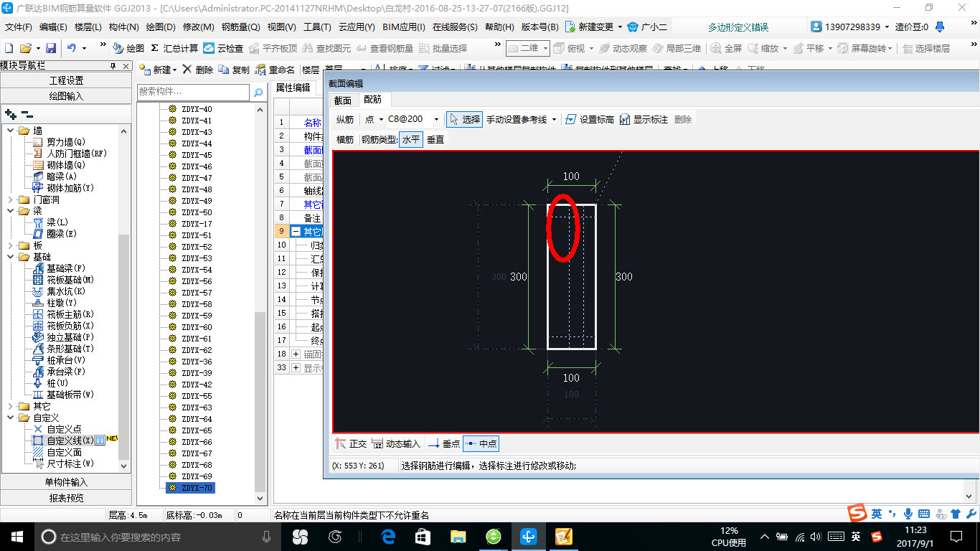Open File Explorer from taskbar
The width and height of the screenshot is (980, 551).
458,537
